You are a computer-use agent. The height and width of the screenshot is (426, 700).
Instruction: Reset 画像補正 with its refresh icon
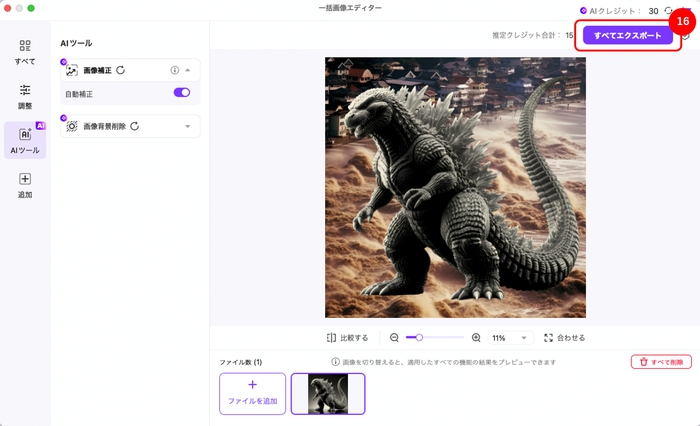click(121, 70)
